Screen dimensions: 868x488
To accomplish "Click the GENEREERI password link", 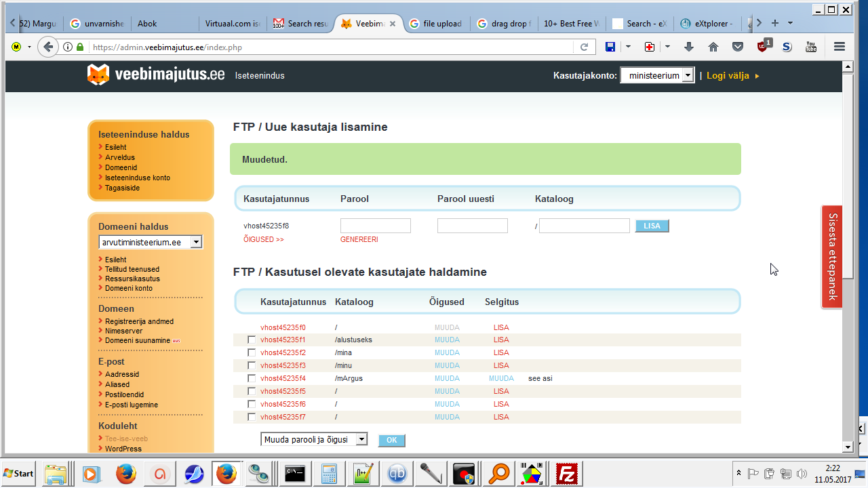I will click(359, 239).
